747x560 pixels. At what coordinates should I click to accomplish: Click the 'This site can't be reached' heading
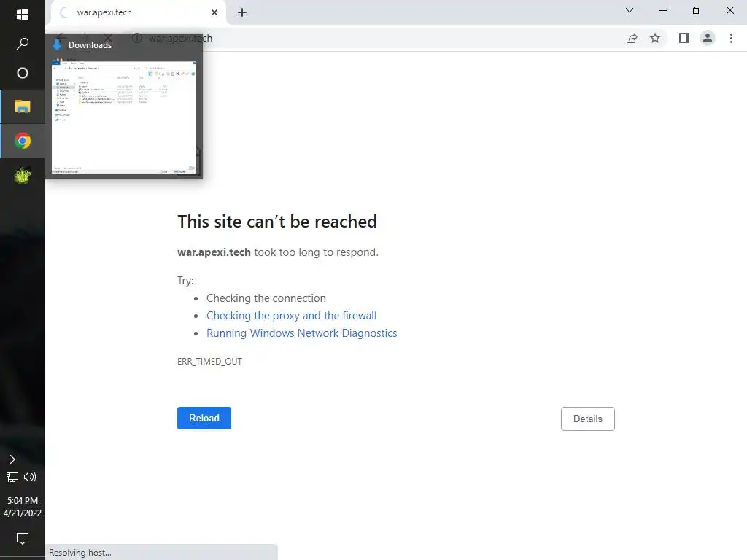point(277,222)
